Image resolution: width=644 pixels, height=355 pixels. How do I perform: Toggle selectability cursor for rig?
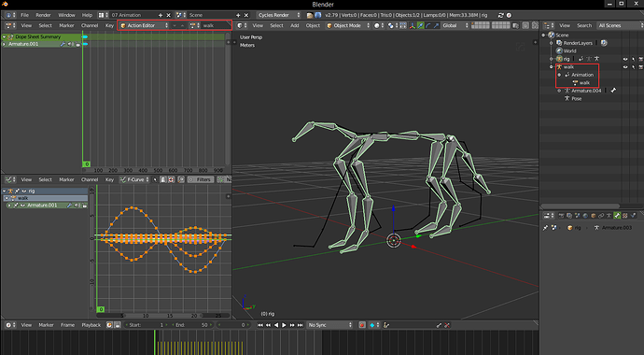pyautogui.click(x=634, y=59)
